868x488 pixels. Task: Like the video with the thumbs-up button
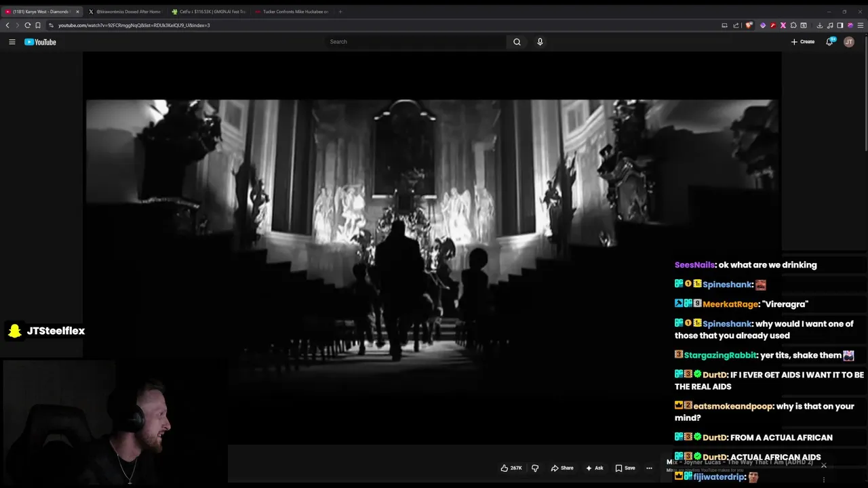[x=505, y=468]
